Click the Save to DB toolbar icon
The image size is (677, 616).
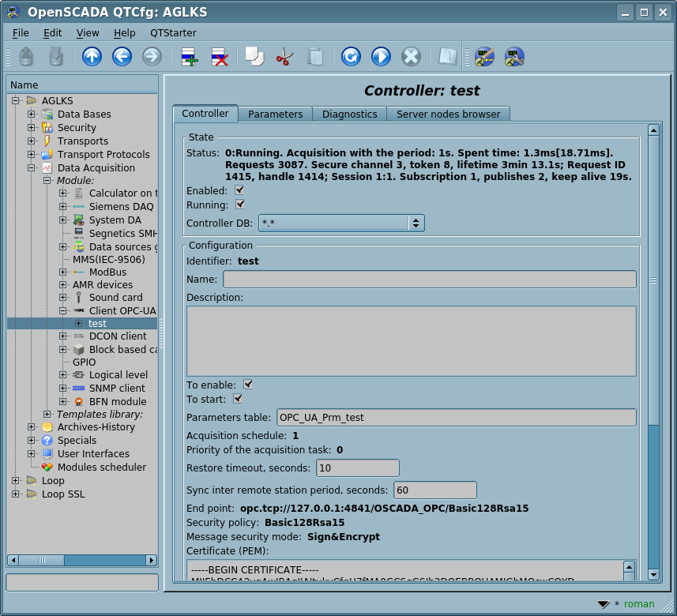56,57
